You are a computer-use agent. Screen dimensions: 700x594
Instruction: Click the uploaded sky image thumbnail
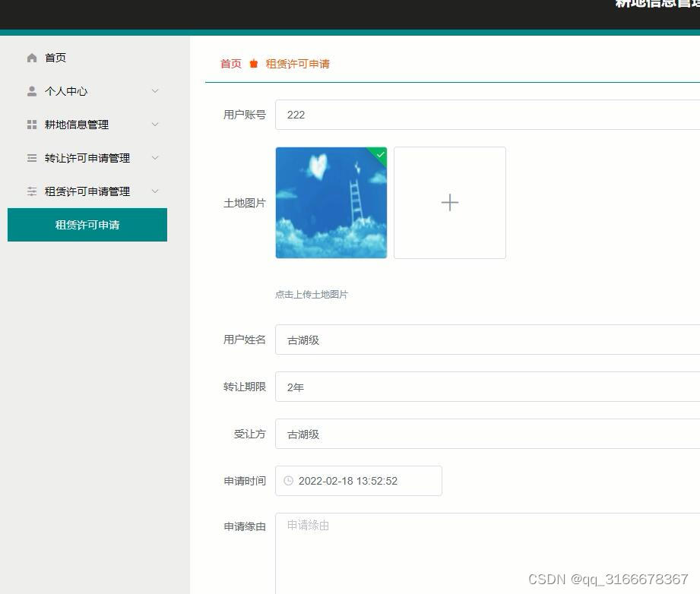click(x=331, y=202)
